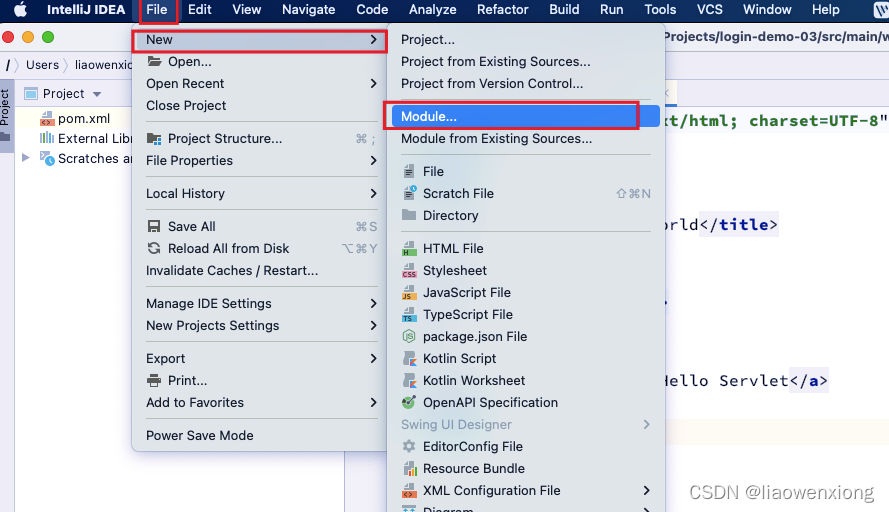Click the HTML File icon
Screen dimensions: 889x512
409,248
